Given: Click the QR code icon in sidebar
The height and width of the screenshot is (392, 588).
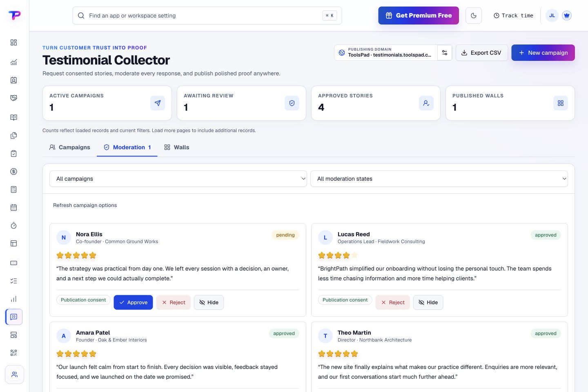Looking at the screenshot, I should click(13, 353).
